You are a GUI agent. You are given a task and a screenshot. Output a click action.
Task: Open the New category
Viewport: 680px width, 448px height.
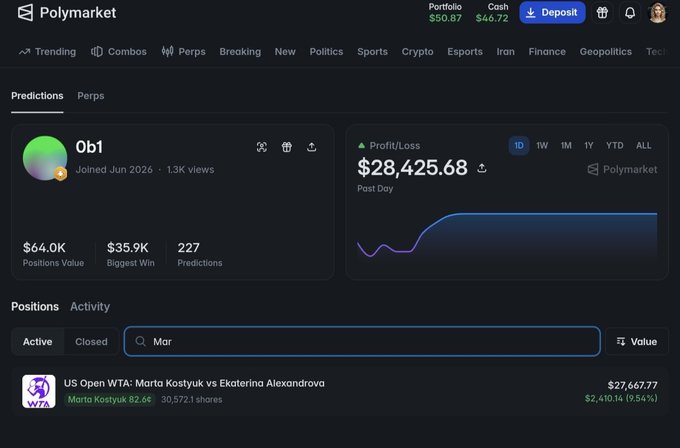(285, 52)
